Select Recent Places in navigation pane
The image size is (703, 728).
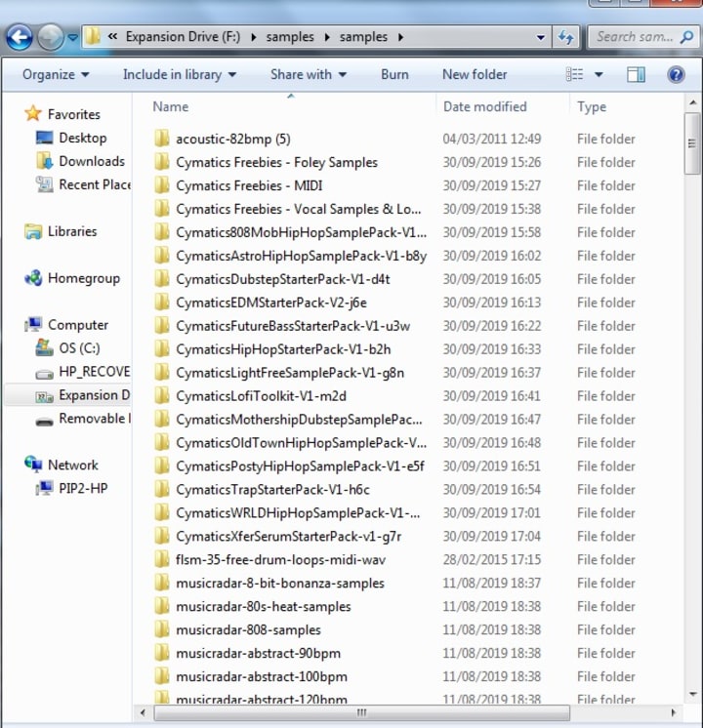pos(95,184)
